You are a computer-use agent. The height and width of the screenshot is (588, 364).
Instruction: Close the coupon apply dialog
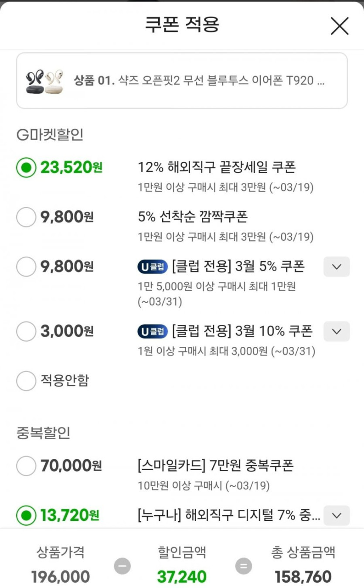click(x=339, y=26)
